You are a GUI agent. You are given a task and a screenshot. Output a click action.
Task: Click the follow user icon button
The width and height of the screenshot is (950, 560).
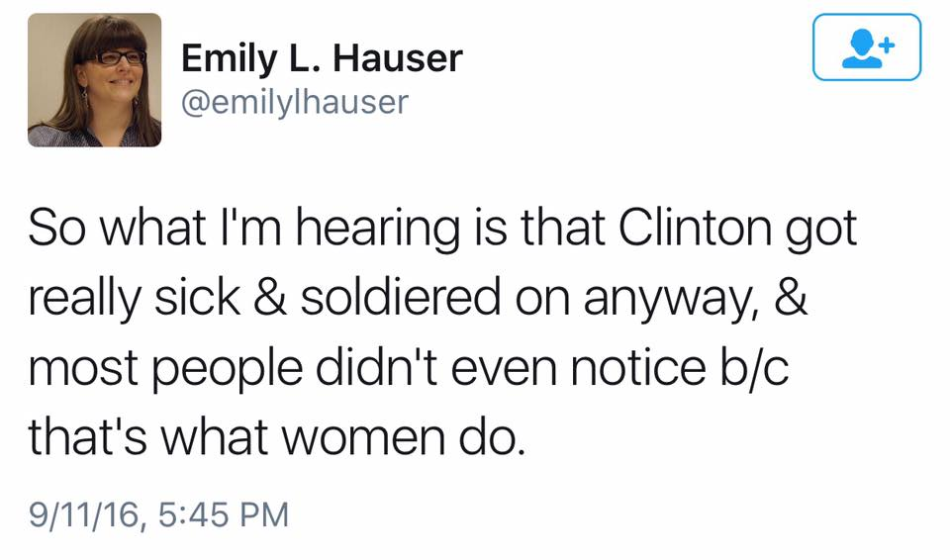(866, 47)
